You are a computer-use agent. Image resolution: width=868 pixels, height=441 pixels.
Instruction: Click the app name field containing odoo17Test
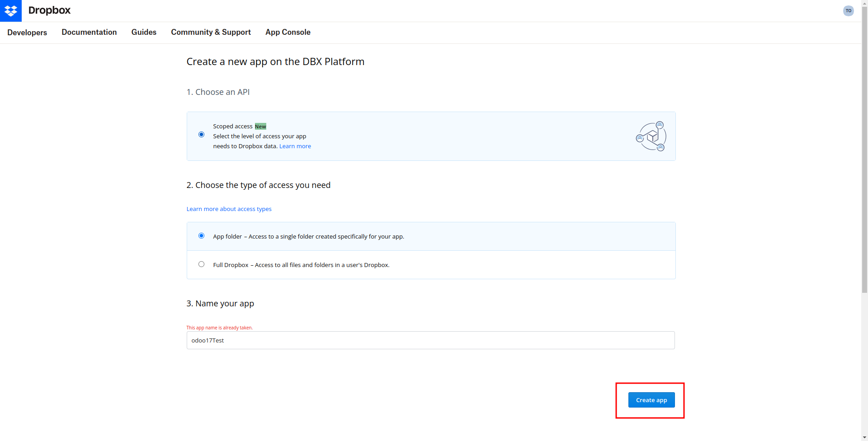pos(430,340)
